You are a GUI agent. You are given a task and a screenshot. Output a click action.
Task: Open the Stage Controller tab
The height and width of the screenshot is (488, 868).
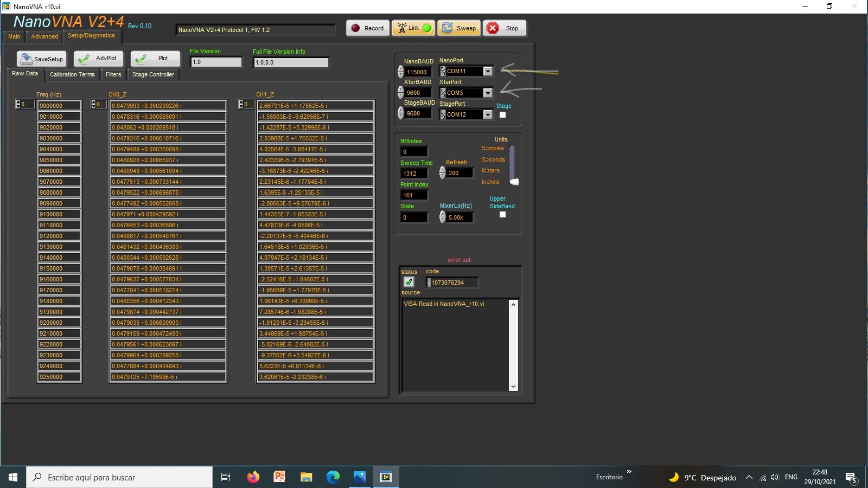click(153, 74)
